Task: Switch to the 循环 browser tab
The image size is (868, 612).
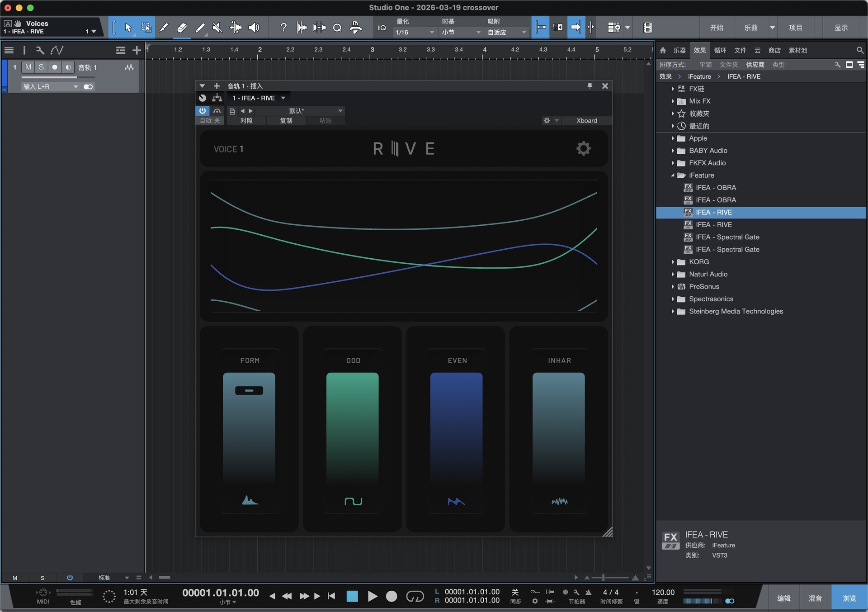Action: [720, 50]
